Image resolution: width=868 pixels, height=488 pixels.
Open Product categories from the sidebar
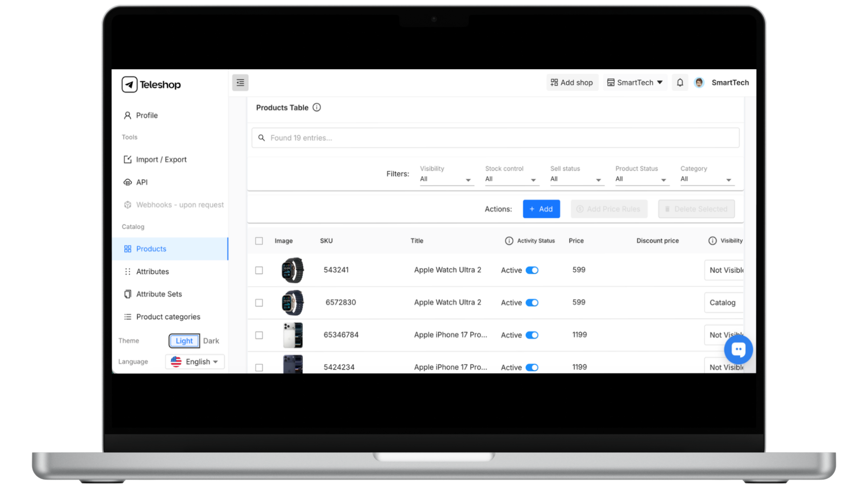tap(168, 316)
